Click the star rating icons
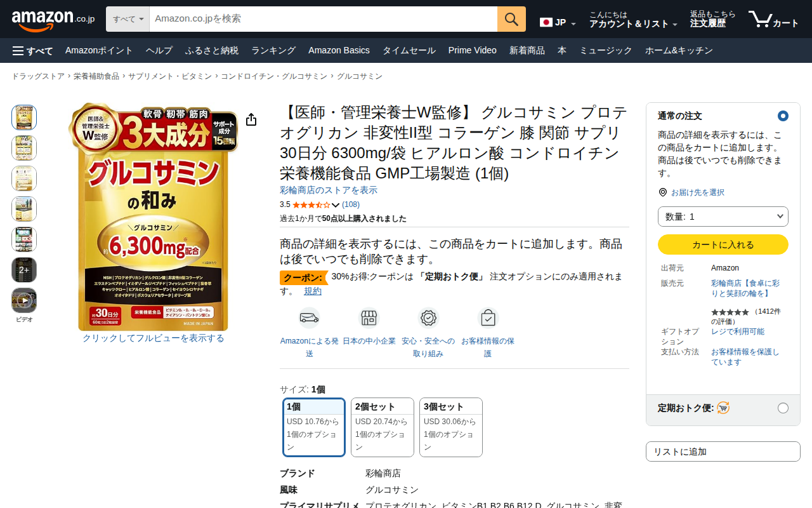The image size is (812, 508). click(311, 205)
